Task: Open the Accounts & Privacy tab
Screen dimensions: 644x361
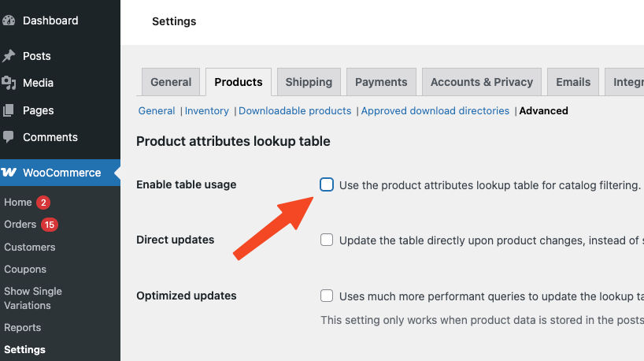Action: tap(481, 82)
